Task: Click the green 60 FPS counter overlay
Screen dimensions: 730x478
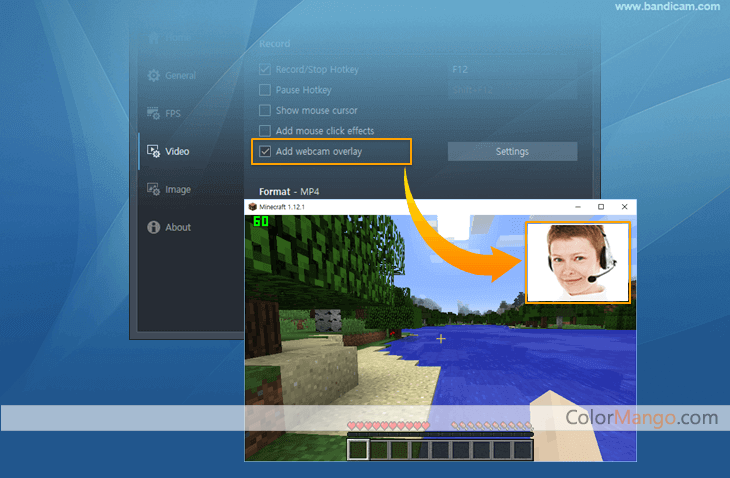Action: coord(260,221)
